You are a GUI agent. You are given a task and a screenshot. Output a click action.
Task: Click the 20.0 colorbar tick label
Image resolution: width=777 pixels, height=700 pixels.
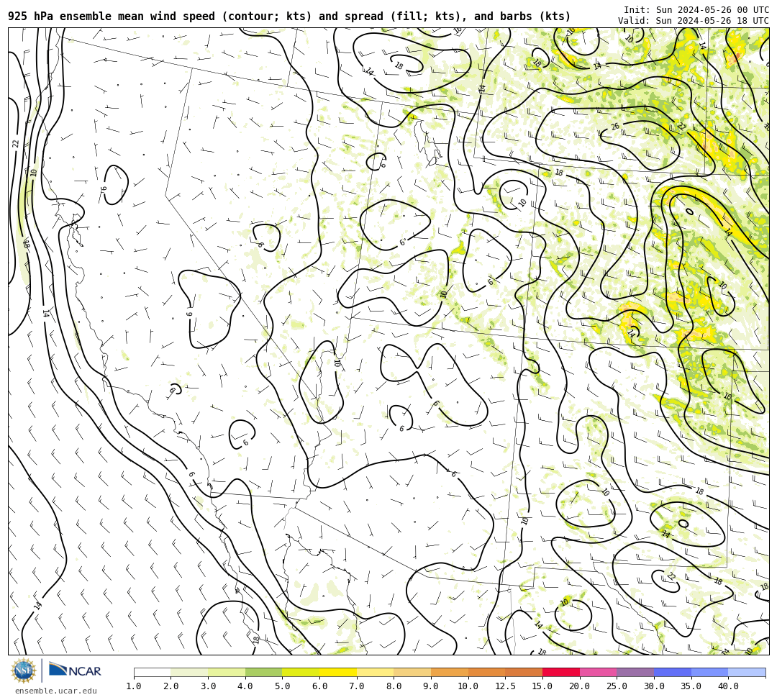(x=580, y=686)
